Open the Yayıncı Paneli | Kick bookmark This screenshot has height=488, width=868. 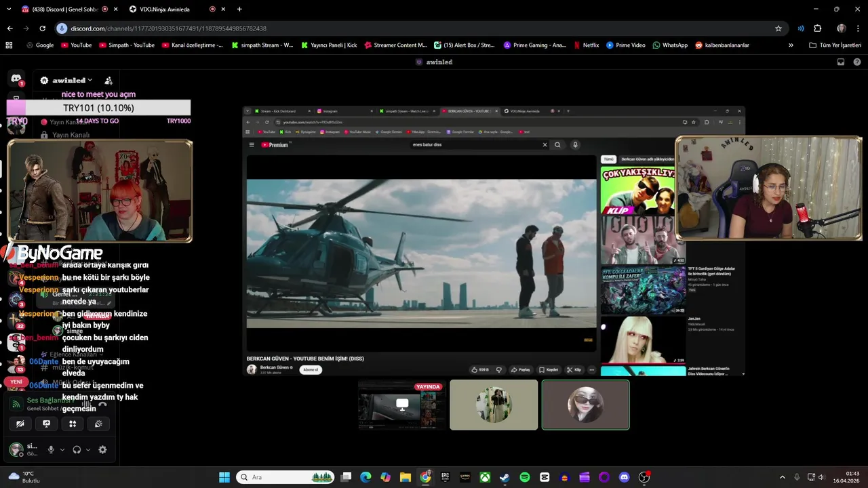328,45
